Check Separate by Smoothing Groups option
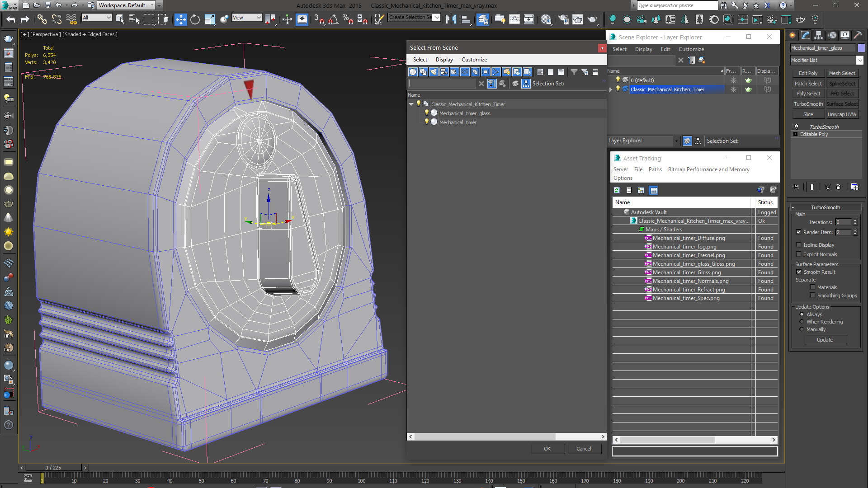The image size is (868, 488). click(812, 296)
